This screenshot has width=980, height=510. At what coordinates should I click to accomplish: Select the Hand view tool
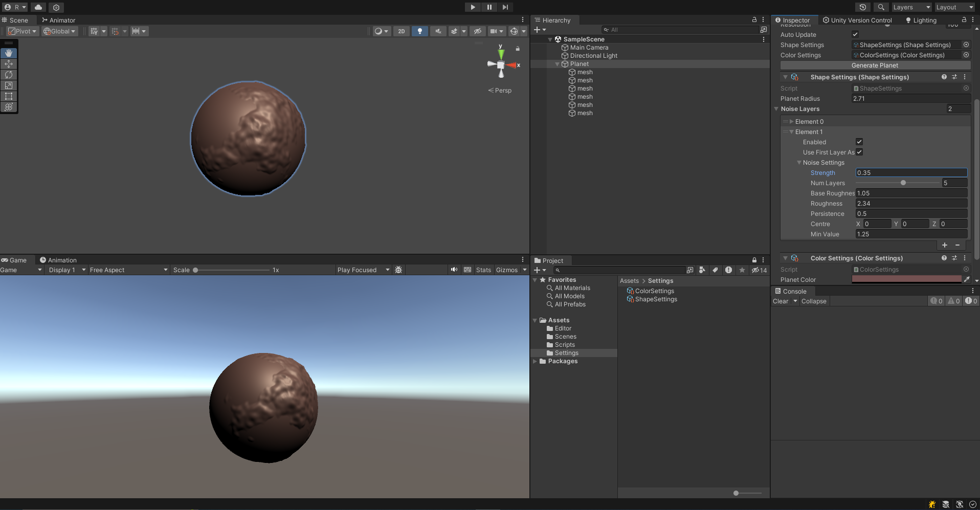point(9,53)
